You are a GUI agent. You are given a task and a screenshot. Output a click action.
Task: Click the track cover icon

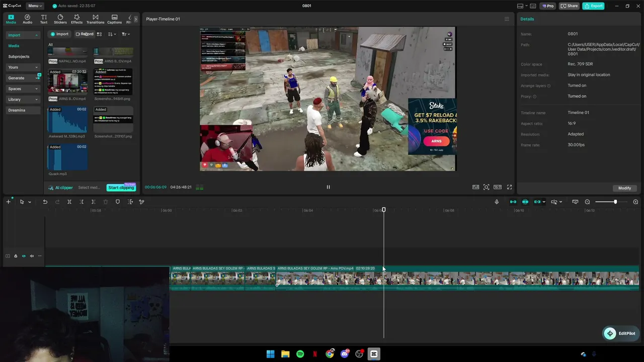8,256
